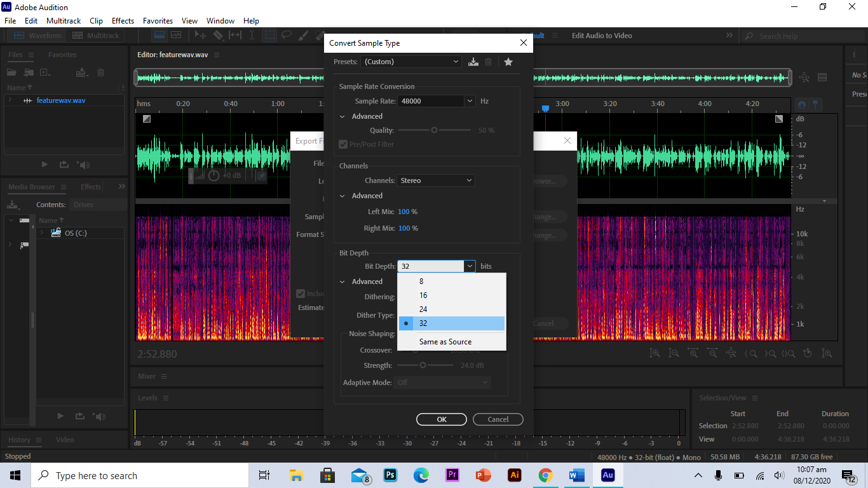Select the Lasso Selection tool
868x488 pixels.
[x=287, y=36]
